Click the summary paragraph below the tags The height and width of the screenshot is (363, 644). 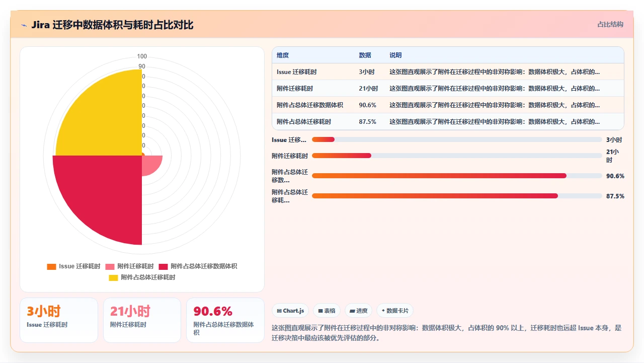[x=447, y=333]
